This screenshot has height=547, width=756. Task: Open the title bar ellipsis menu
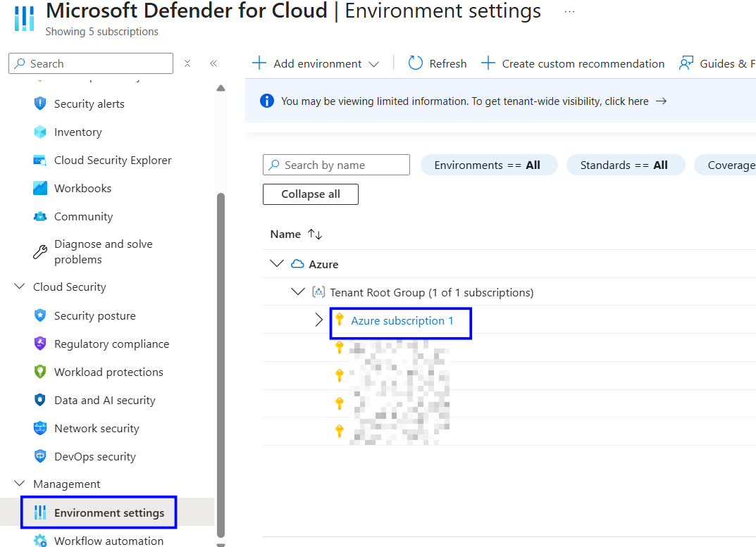click(x=569, y=11)
